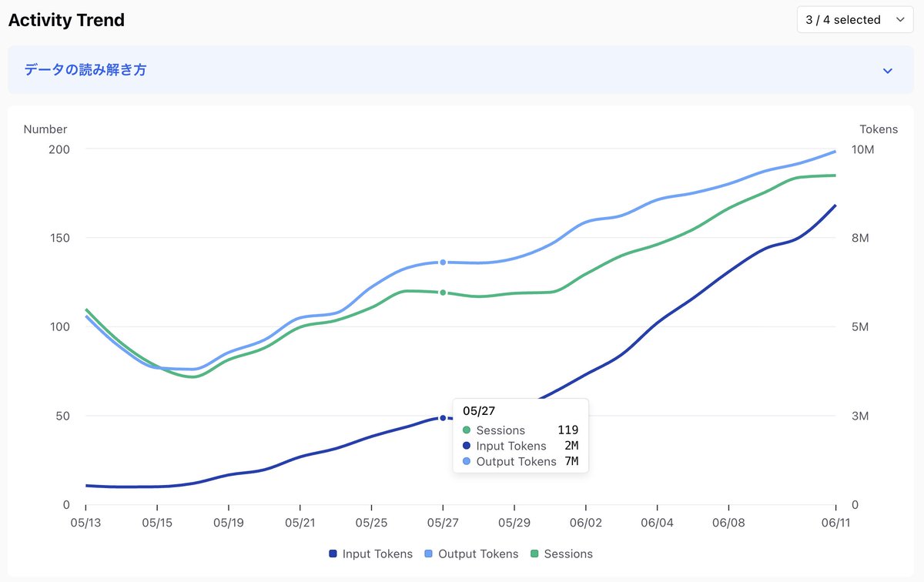Image resolution: width=924 pixels, height=582 pixels.
Task: Click the 05/13 x-axis label
Action: 85,522
